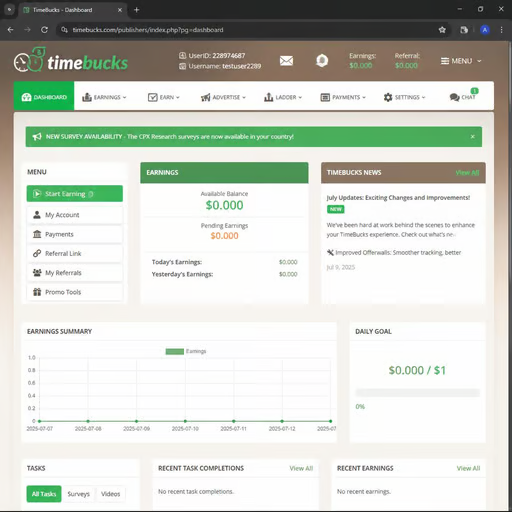
Task: View All TimeBucks News
Action: (x=467, y=172)
